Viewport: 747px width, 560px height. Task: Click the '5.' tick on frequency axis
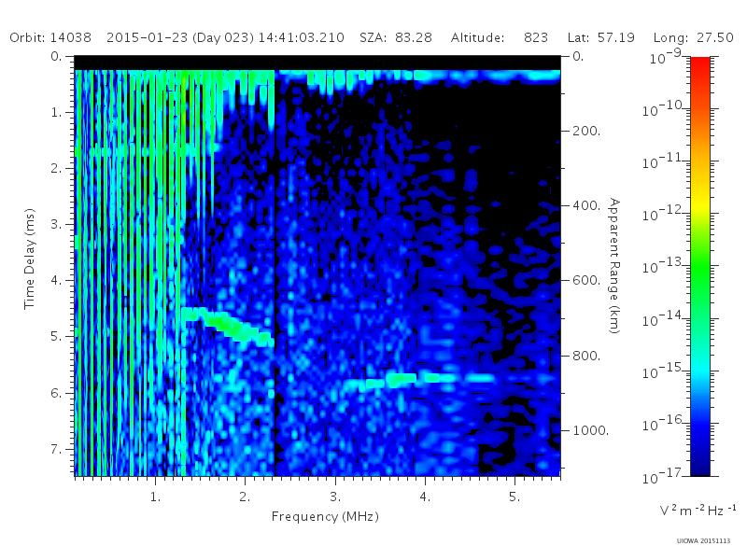(x=514, y=497)
